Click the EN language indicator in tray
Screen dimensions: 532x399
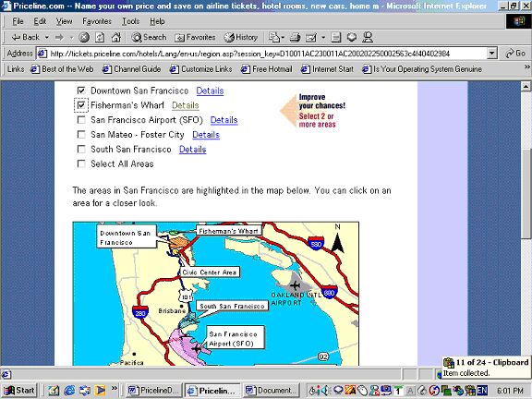482,391
